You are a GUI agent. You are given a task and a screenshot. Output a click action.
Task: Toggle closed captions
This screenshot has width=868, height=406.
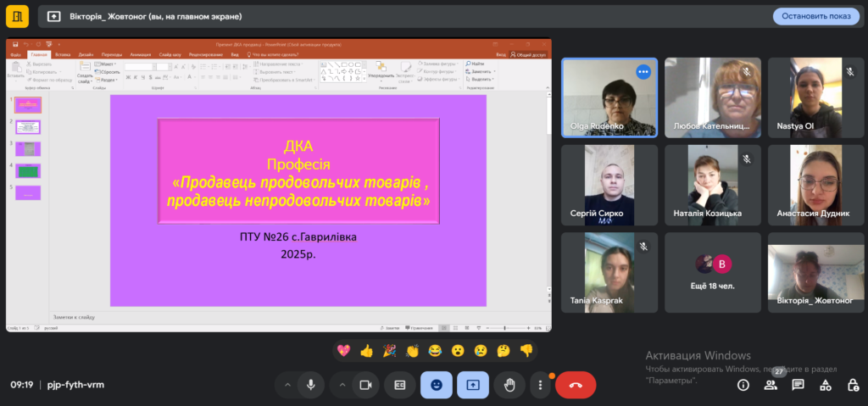pyautogui.click(x=400, y=385)
